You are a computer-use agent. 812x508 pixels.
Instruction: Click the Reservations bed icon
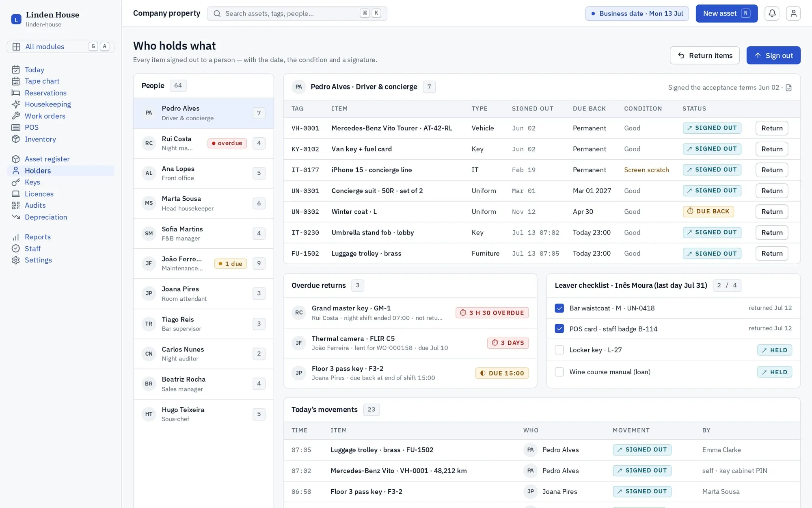point(16,93)
